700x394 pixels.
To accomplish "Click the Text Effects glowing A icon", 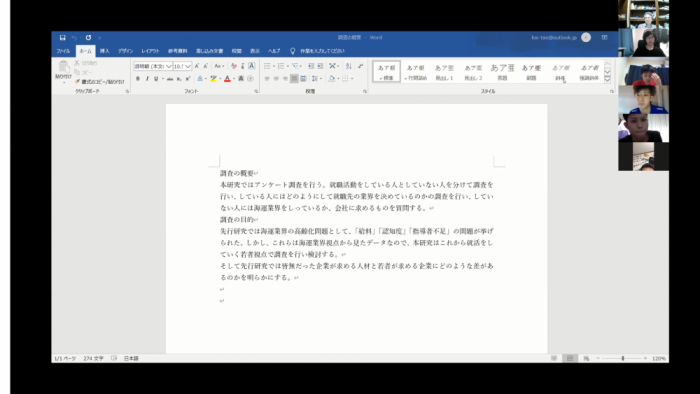I will click(x=200, y=79).
